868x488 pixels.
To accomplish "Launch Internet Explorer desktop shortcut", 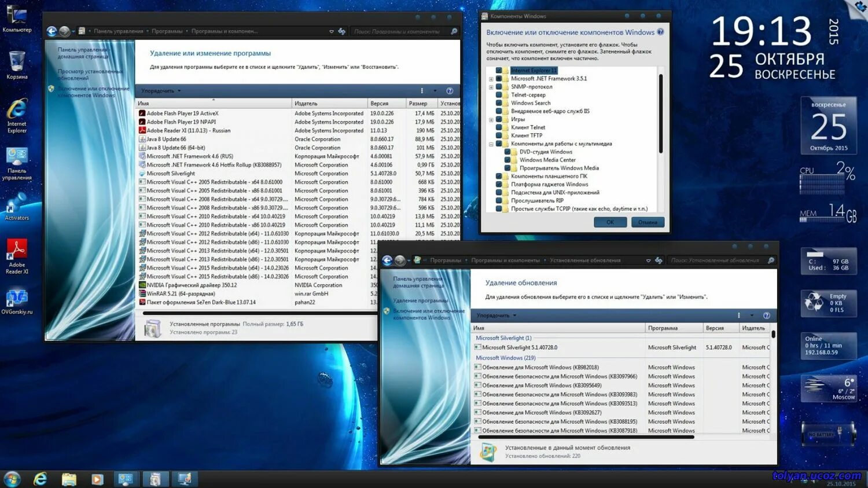I will 17,116.
